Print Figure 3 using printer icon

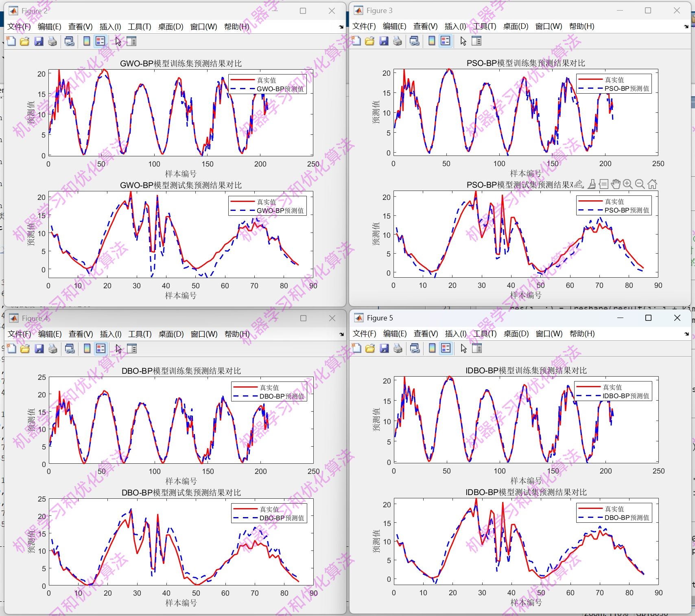pos(398,41)
